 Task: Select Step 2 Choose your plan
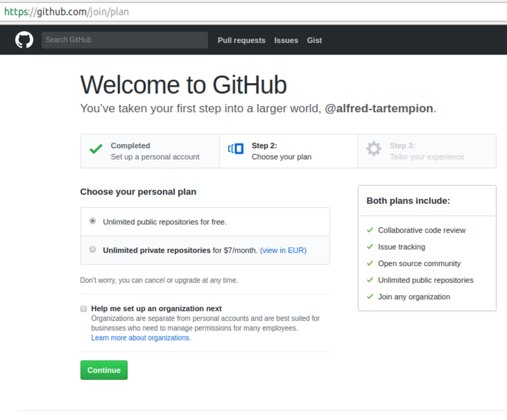(288, 151)
